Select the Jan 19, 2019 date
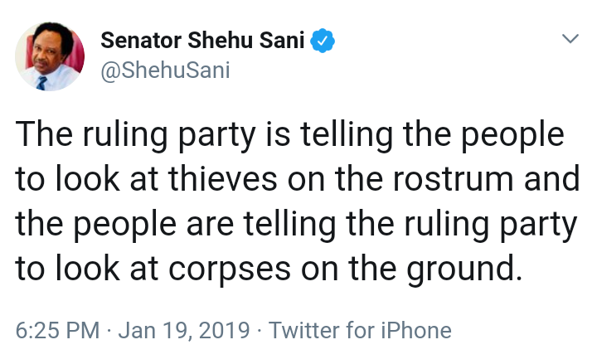Viewport: 597px width, 364px height. pos(184,331)
